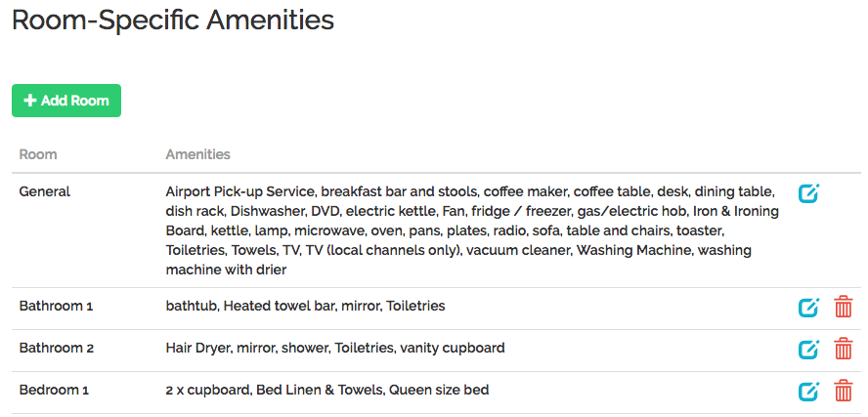
Task: Edit the Bathroom 1 amenities
Action: click(808, 307)
